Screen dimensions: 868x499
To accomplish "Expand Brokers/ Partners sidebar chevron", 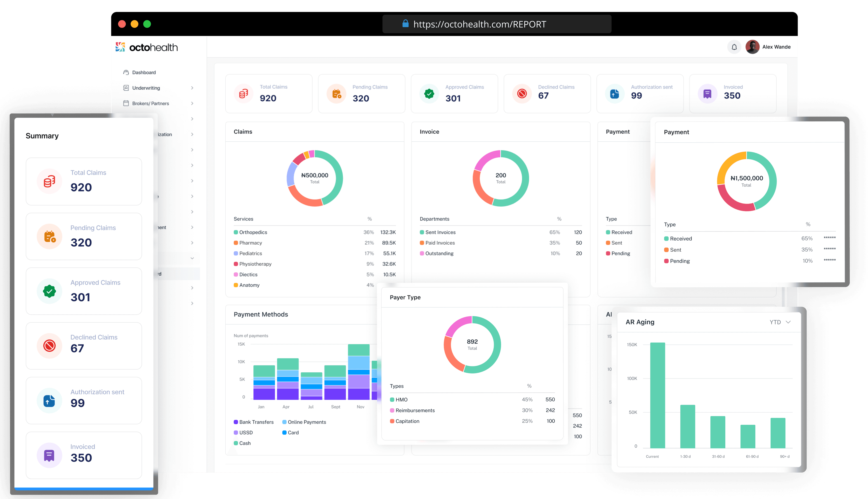I will [192, 104].
